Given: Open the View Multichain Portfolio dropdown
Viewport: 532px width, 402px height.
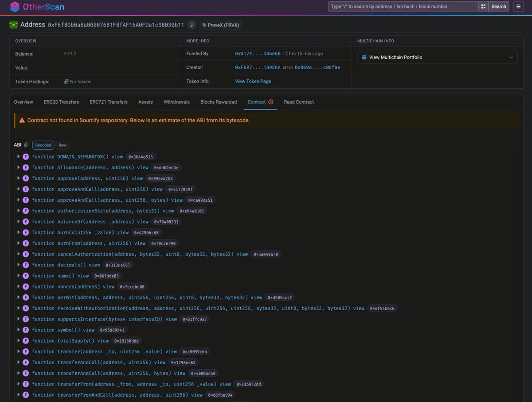Looking at the screenshot, I should click(438, 57).
